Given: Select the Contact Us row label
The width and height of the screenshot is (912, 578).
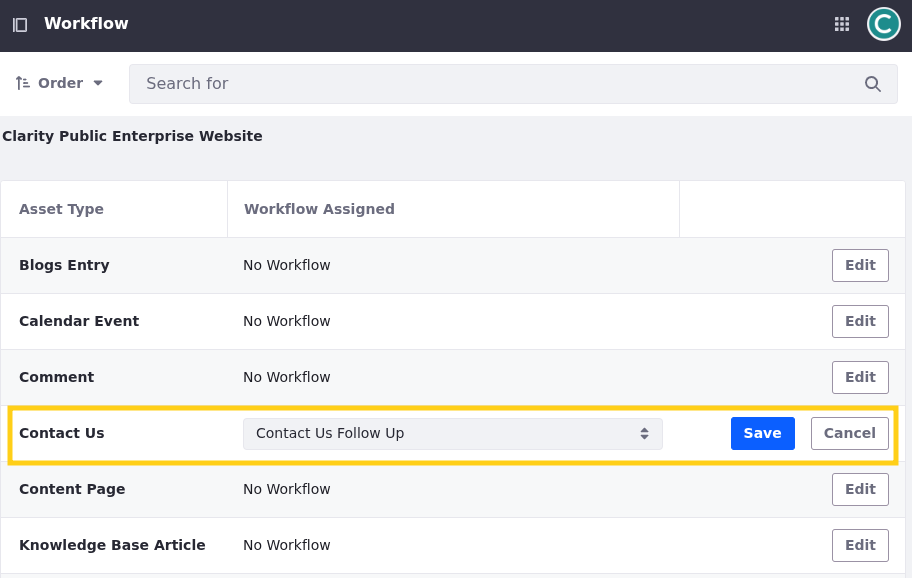Looking at the screenshot, I should point(62,433).
